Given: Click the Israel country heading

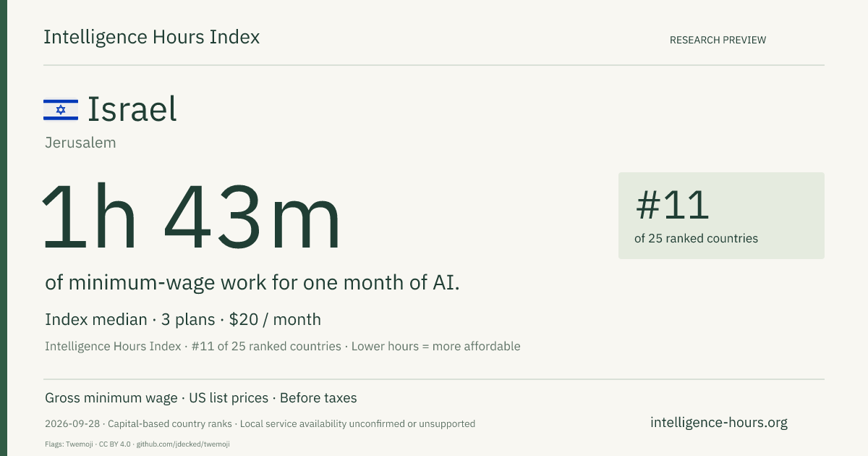Looking at the screenshot, I should coord(132,109).
